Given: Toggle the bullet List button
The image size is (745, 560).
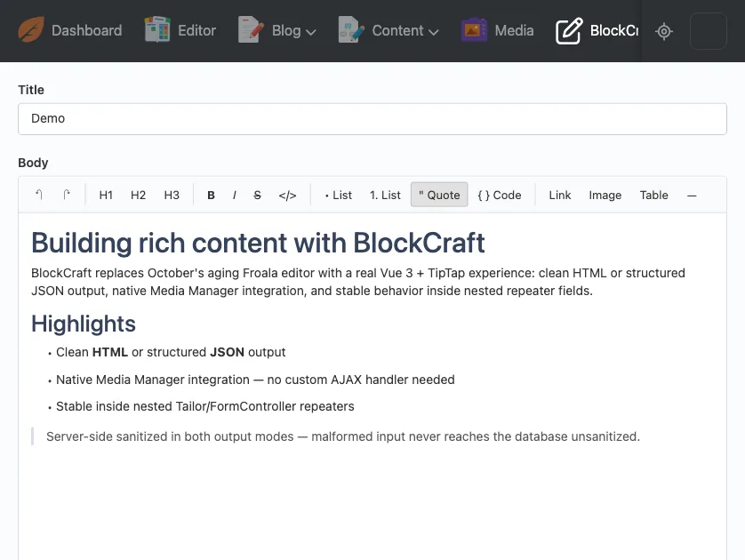Looking at the screenshot, I should [x=339, y=195].
